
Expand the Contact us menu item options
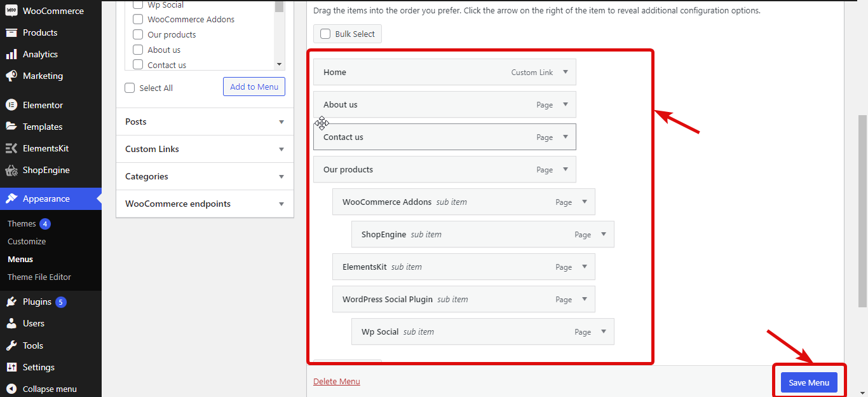566,137
